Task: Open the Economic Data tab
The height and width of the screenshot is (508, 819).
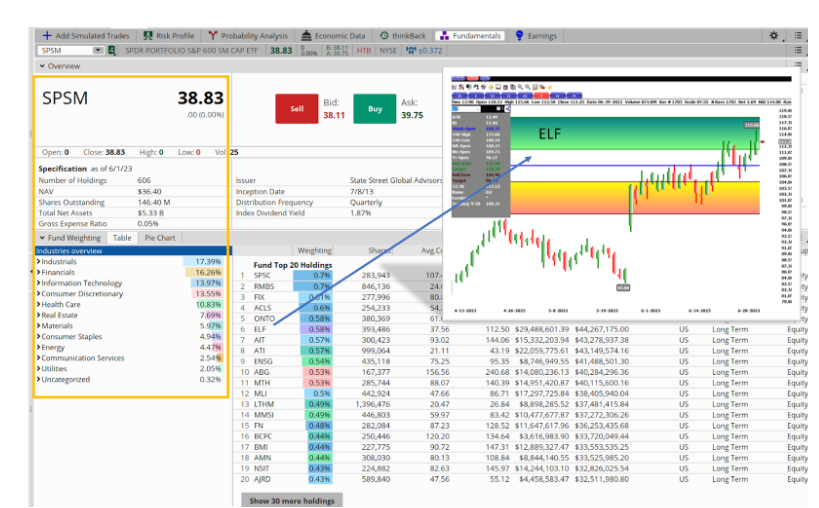Action: (x=333, y=36)
